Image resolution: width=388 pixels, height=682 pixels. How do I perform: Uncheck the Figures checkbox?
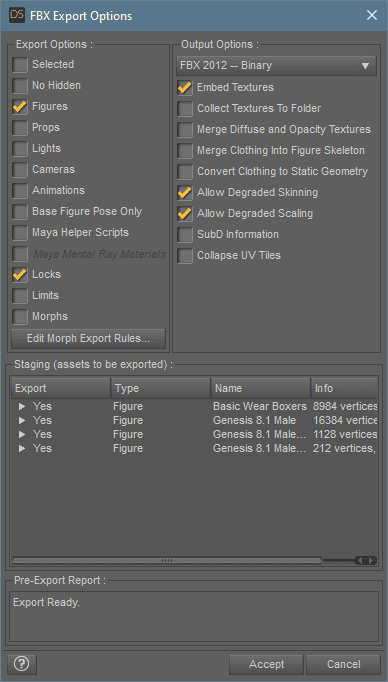point(20,107)
